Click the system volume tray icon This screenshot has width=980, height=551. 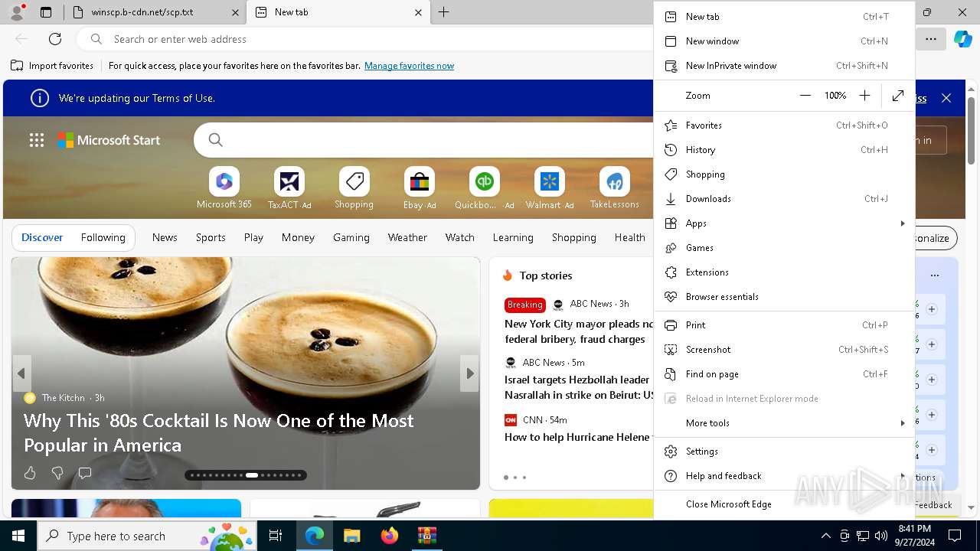click(x=881, y=536)
